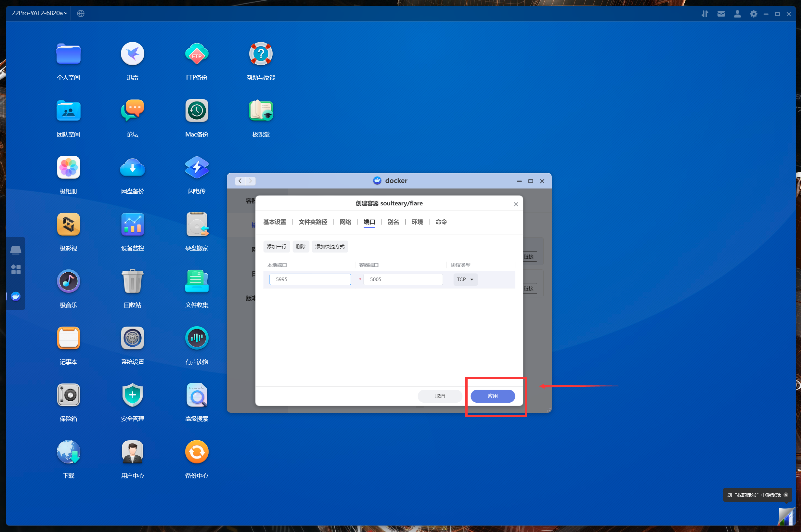Open the 保险箱 safe box icon
The height and width of the screenshot is (532, 801).
[x=68, y=395]
